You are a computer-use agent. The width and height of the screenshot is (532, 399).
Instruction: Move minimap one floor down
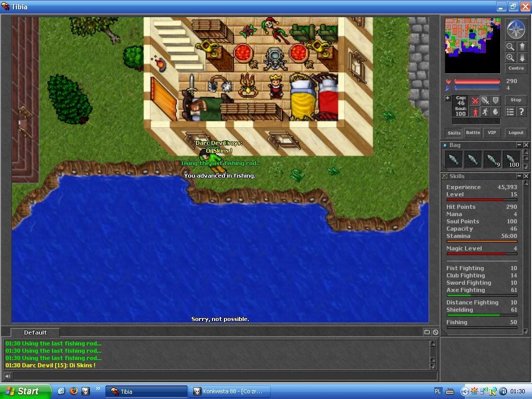[522, 58]
